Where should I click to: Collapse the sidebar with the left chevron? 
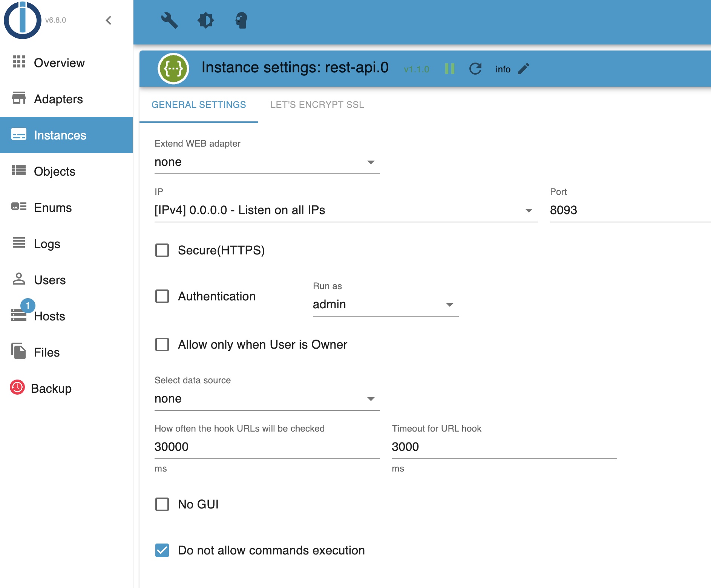click(109, 20)
